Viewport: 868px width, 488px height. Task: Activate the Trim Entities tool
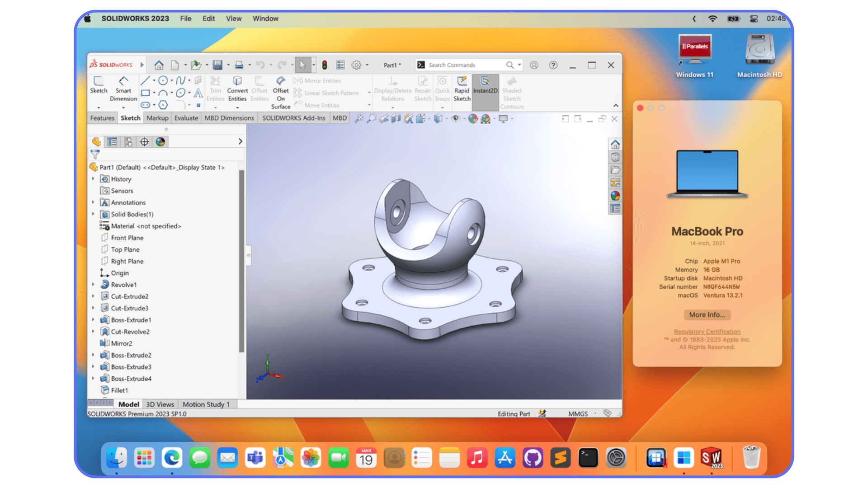216,89
